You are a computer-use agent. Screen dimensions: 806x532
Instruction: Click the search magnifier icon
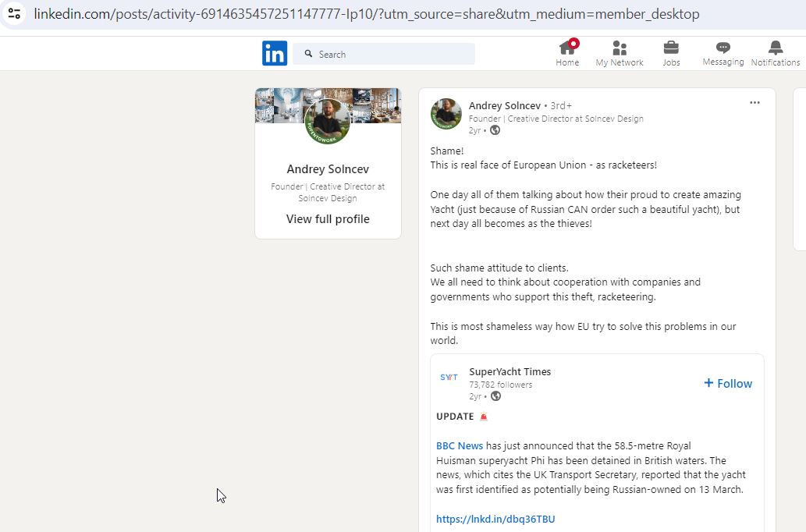[308, 54]
